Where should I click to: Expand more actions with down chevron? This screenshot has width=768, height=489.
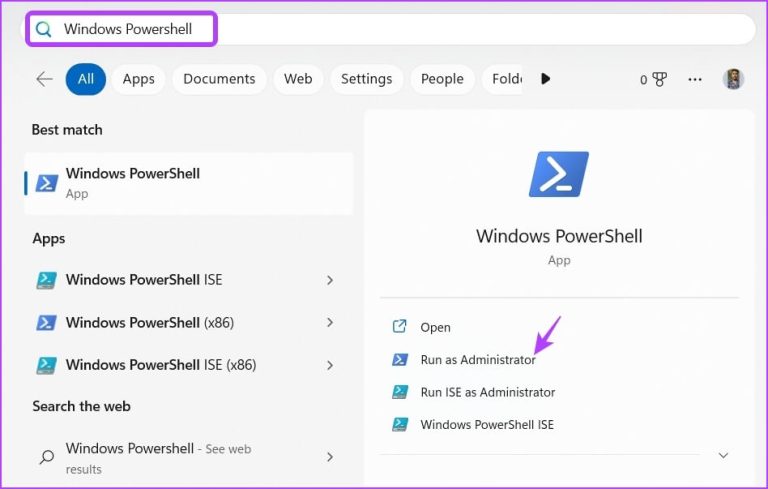(x=723, y=456)
